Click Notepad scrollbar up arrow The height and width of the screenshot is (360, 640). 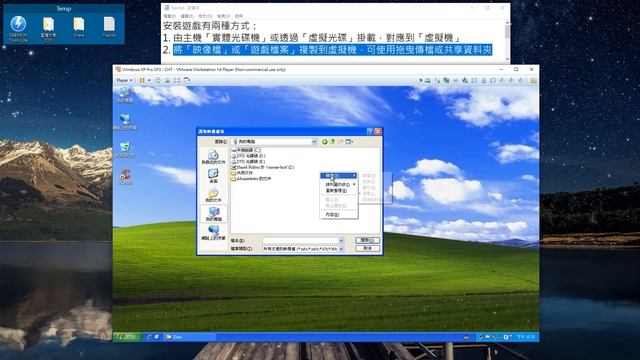coord(507,23)
